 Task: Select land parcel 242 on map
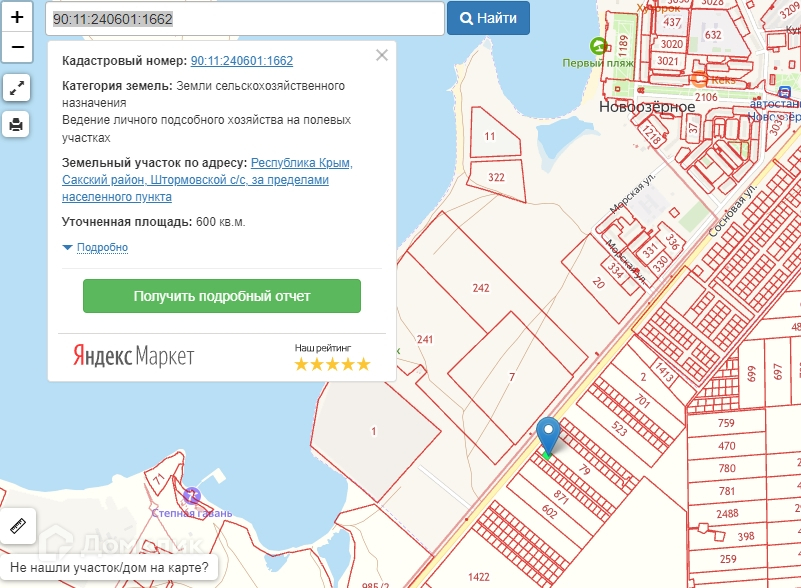[x=481, y=288]
